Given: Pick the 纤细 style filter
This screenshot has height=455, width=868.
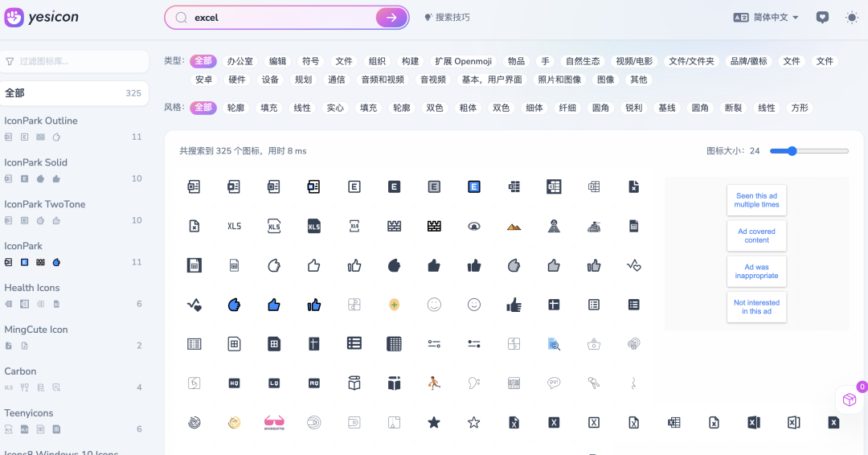Looking at the screenshot, I should click(567, 108).
